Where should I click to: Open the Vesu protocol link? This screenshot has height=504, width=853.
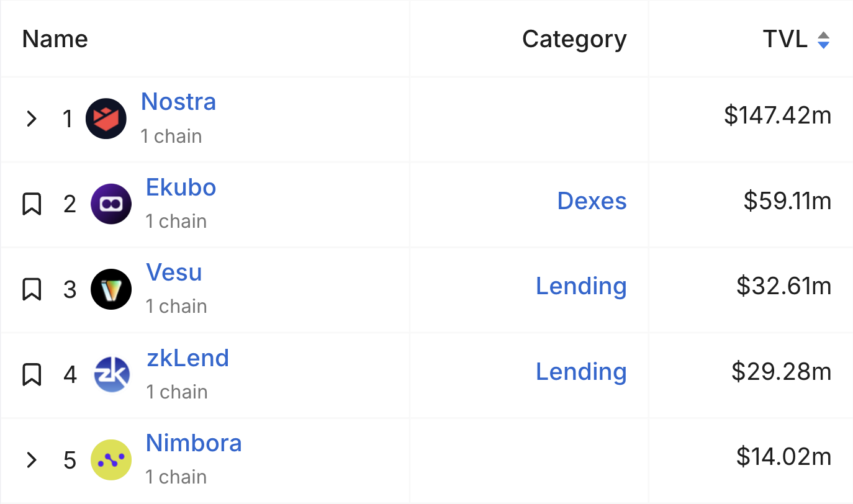[x=174, y=272]
